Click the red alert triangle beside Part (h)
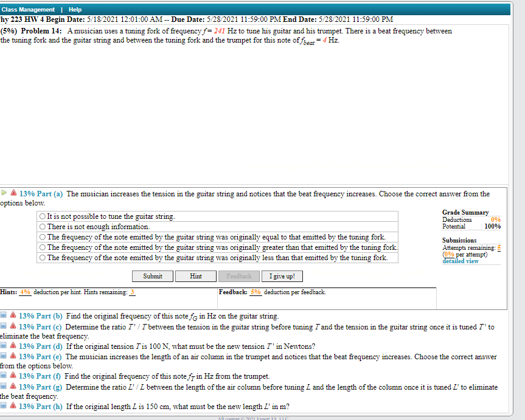The height and width of the screenshot is (420, 525). point(13,406)
